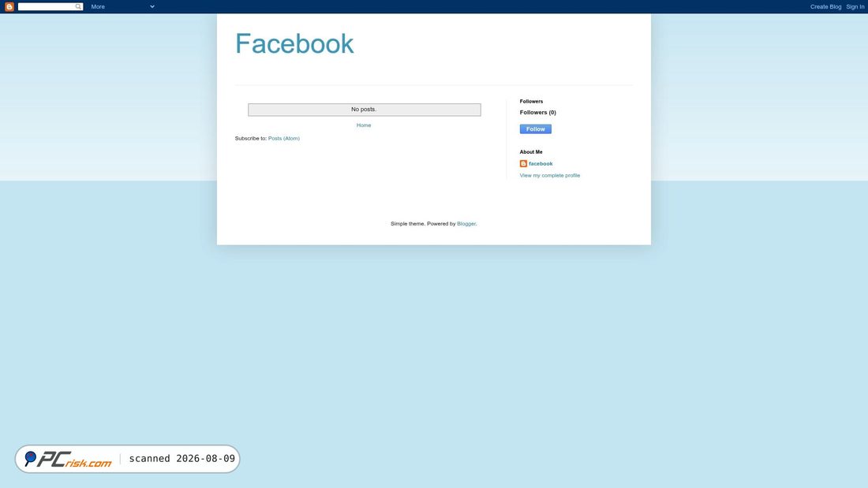Open the Facebook blog title
Viewport: 868px width, 488px height.
pos(294,43)
